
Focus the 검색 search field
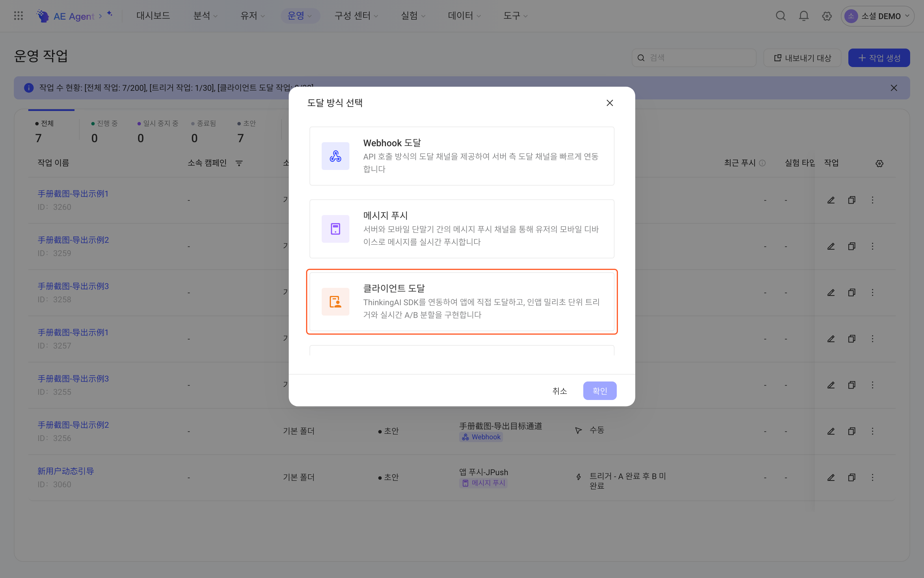click(x=694, y=58)
